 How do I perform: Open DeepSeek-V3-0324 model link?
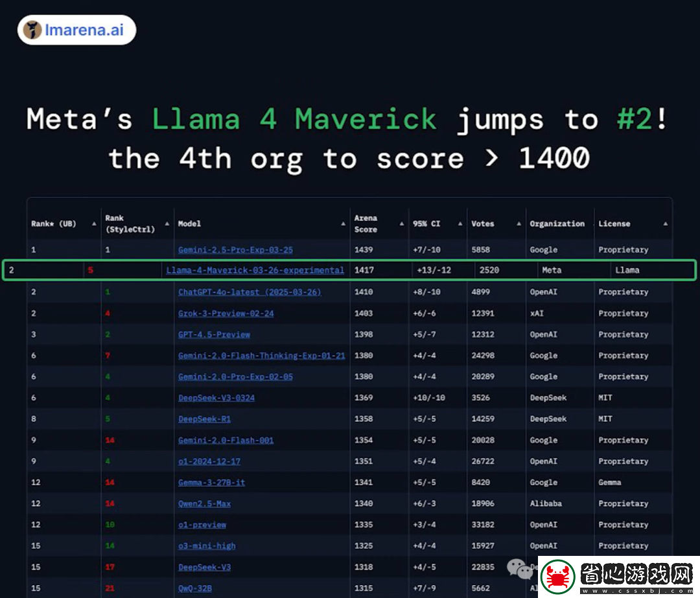click(x=216, y=398)
